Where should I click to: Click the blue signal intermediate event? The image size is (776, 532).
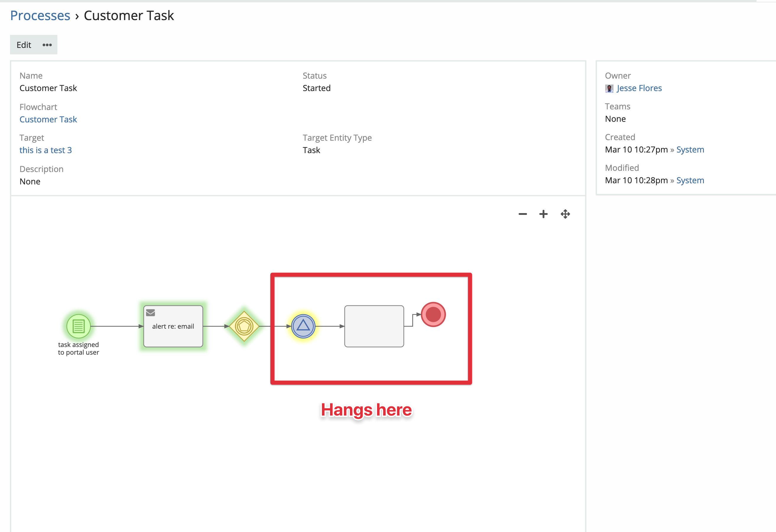[303, 326]
